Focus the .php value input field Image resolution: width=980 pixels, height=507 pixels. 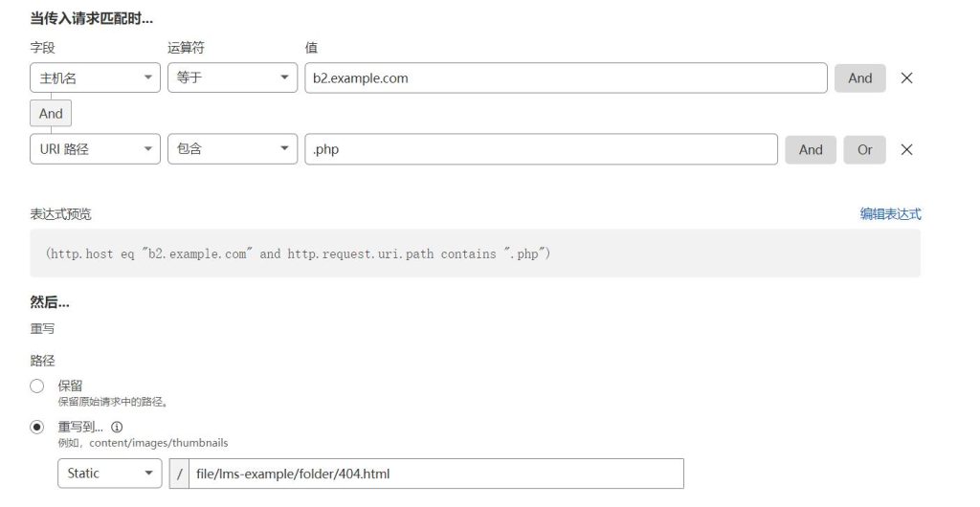(x=542, y=149)
